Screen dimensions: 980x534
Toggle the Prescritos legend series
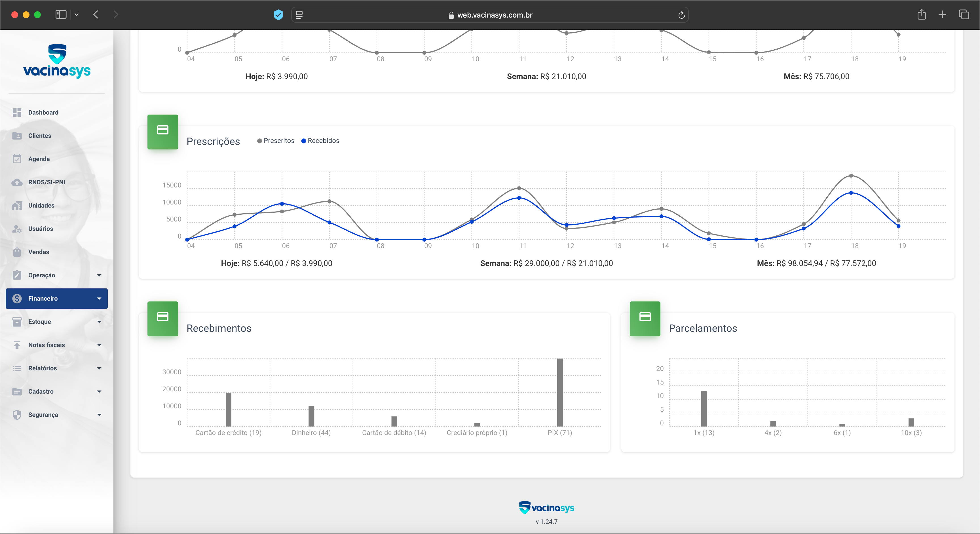click(276, 141)
